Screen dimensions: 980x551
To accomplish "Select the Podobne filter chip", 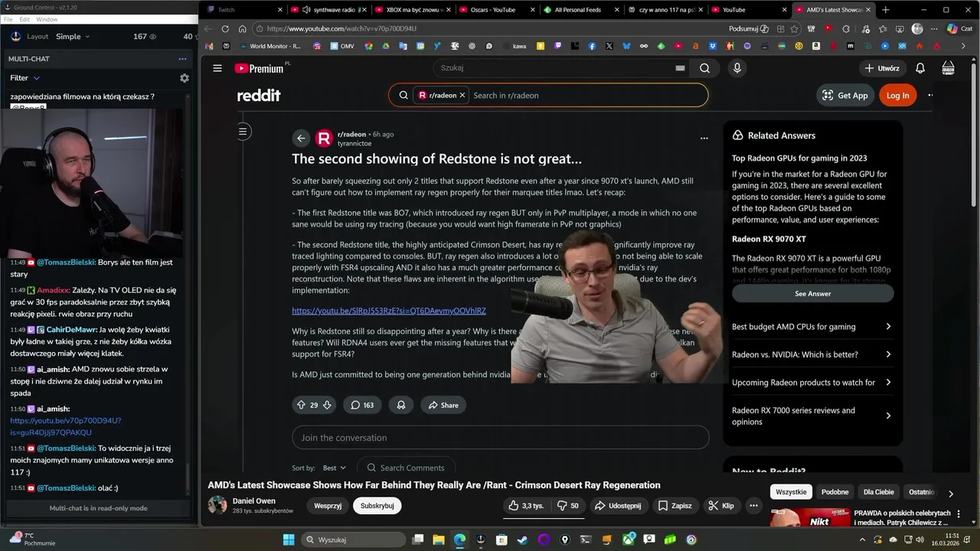I will click(x=835, y=492).
